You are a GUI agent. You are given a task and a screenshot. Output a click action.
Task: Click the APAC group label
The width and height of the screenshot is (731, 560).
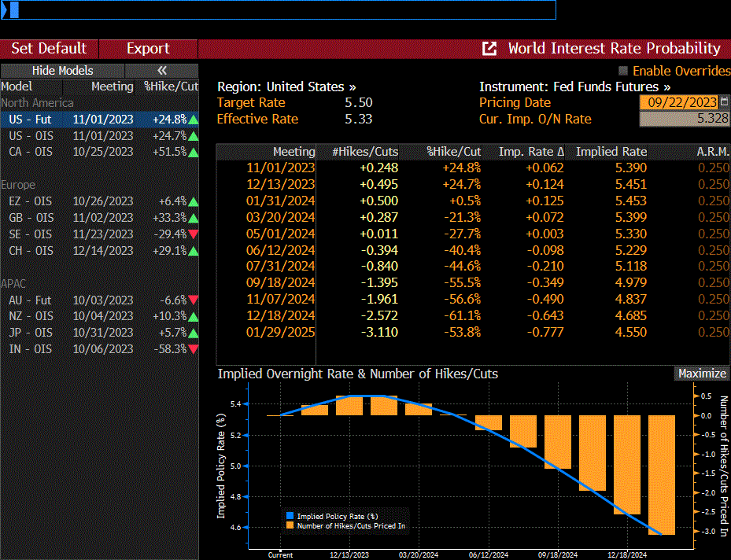(x=13, y=283)
